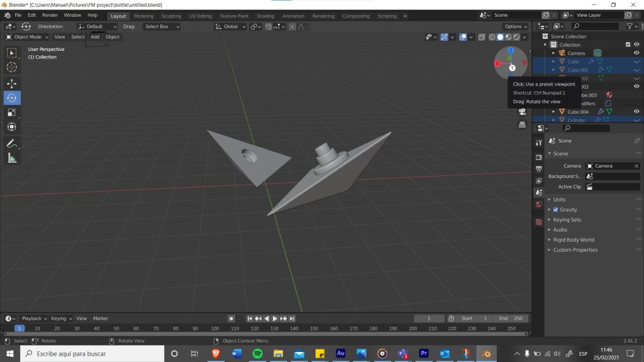Click the End frame field in timeline
The width and height of the screenshot is (644, 362).
pos(511,319)
